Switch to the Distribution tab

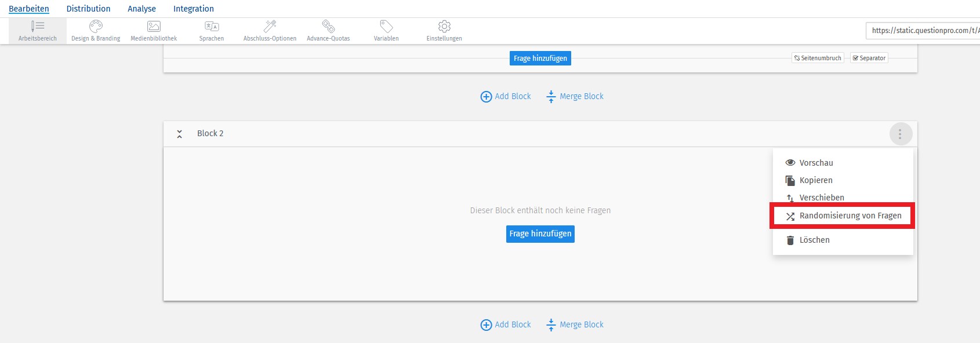point(88,9)
